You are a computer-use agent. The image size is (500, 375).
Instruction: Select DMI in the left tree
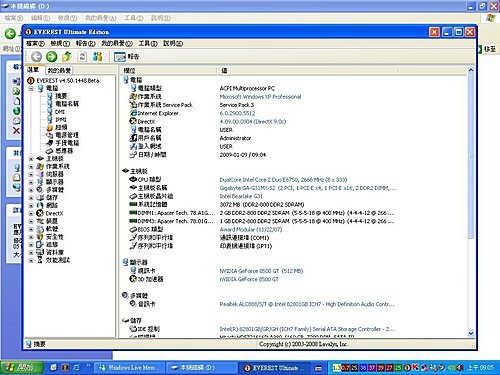click(x=56, y=112)
